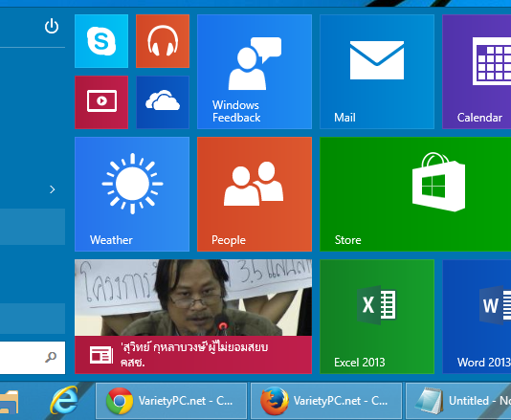Viewport: 511px width, 420px height.
Task: Click the News tile Thai headline
Action: (194, 355)
